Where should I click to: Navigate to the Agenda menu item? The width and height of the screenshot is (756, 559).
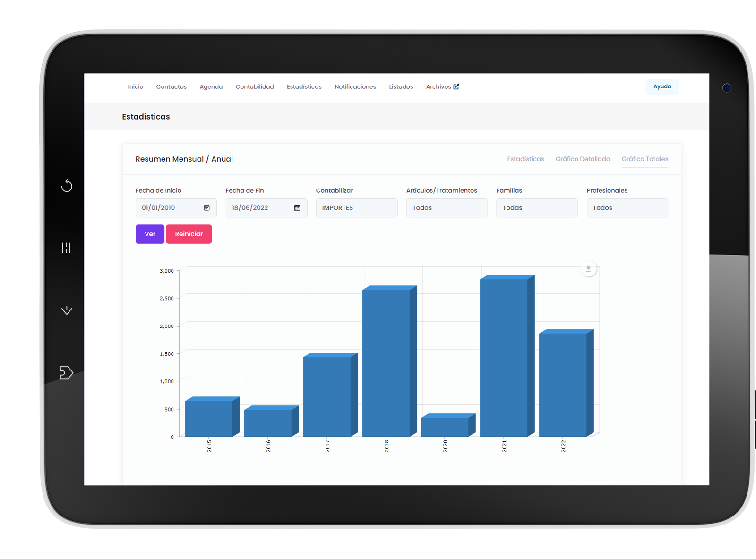[x=211, y=86]
